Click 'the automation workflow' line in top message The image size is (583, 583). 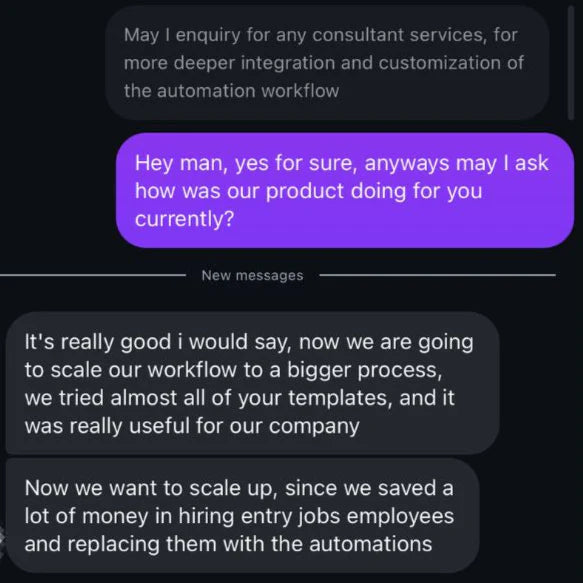coord(231,91)
